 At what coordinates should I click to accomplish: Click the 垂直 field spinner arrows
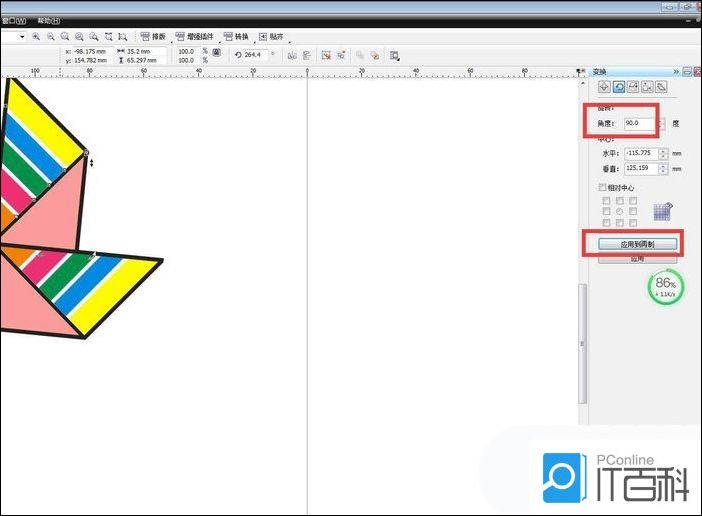click(663, 169)
